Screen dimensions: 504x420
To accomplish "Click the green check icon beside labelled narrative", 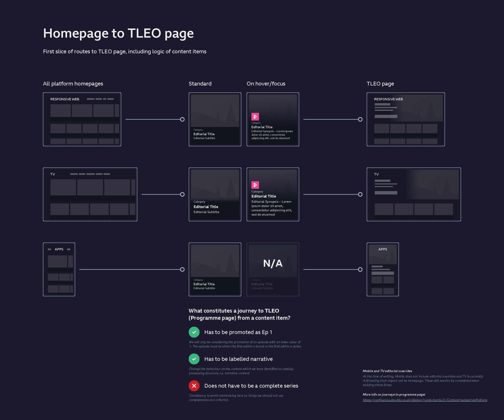I will coord(194,359).
